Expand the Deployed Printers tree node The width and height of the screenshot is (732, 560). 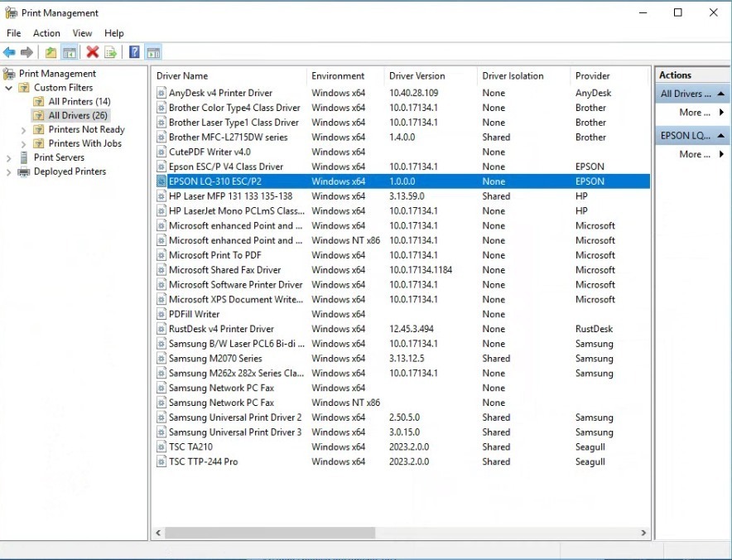pos(8,172)
